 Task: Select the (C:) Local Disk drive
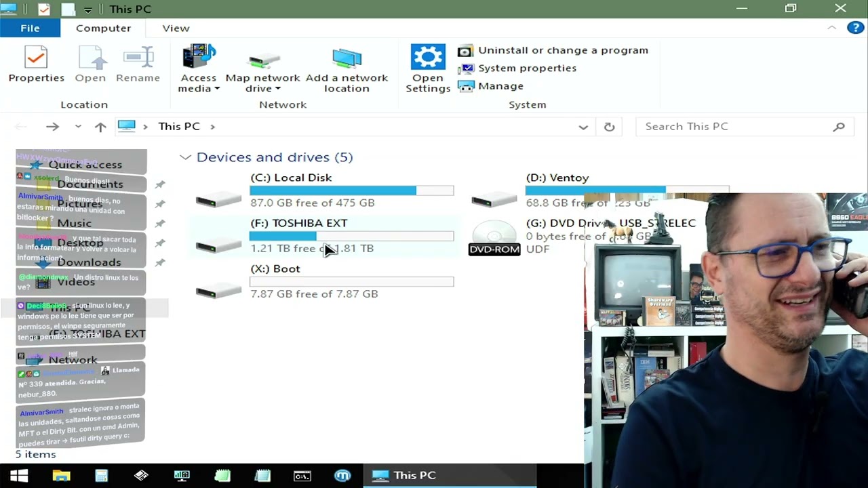tap(325, 190)
